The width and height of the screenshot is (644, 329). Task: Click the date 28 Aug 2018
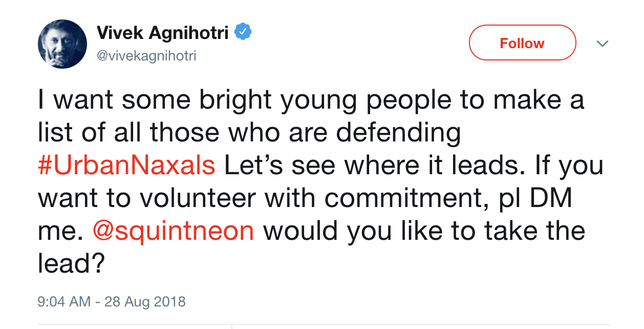pos(145,301)
